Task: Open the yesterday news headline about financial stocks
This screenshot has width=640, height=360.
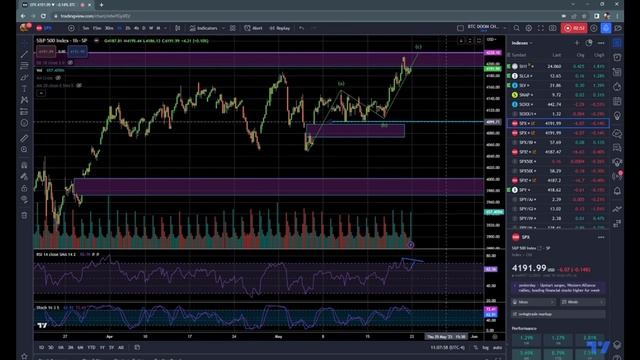Action: click(558, 288)
